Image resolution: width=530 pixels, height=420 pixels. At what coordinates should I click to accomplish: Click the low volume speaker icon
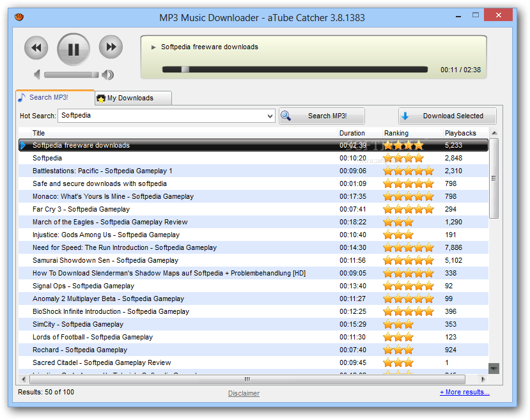[x=37, y=75]
